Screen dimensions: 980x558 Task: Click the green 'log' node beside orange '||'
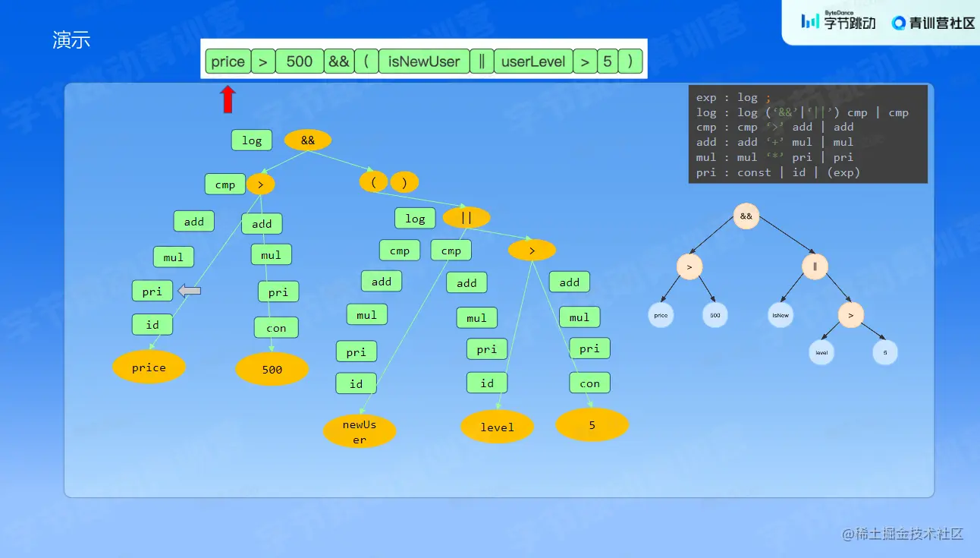tap(415, 219)
